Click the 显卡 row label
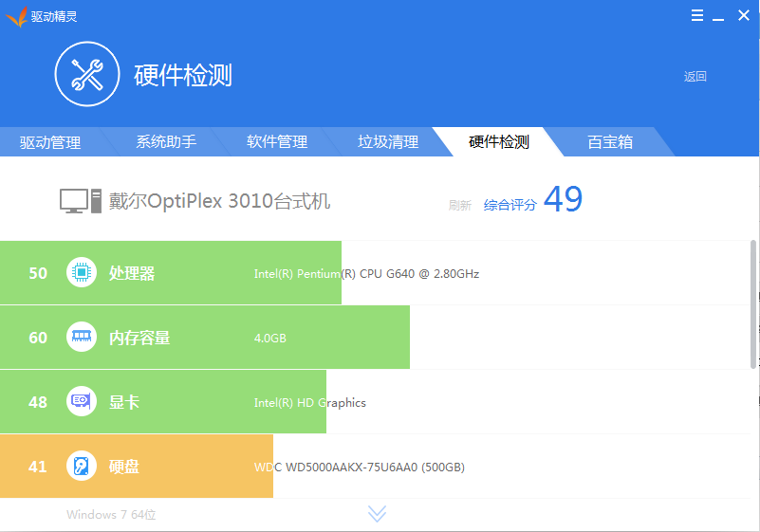760x532 pixels. tap(124, 402)
